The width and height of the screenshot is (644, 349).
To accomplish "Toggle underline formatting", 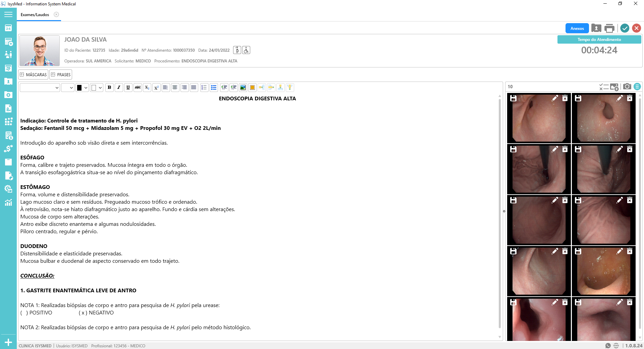I will click(x=128, y=88).
